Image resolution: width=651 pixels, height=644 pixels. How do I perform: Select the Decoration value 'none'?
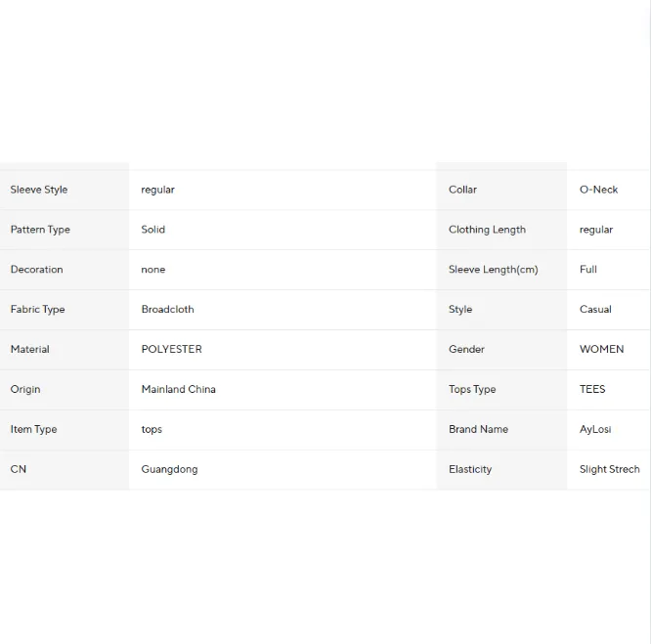point(153,270)
